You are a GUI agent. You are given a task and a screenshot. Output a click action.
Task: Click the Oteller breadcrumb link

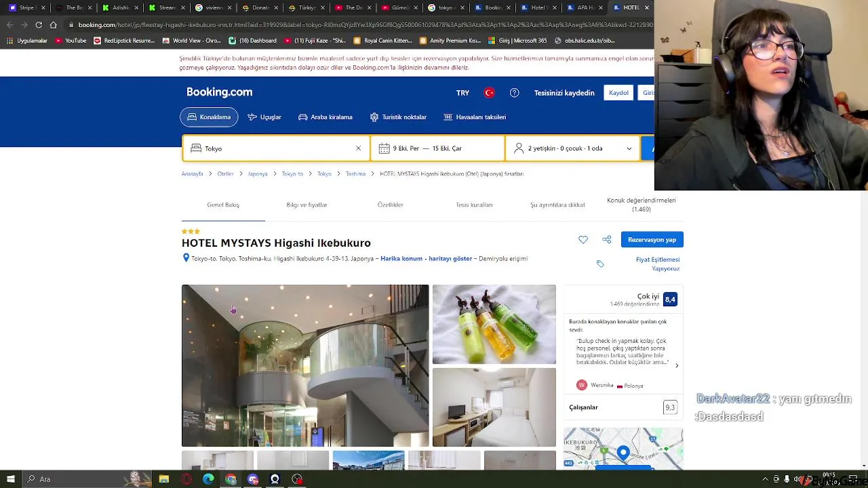(x=225, y=174)
